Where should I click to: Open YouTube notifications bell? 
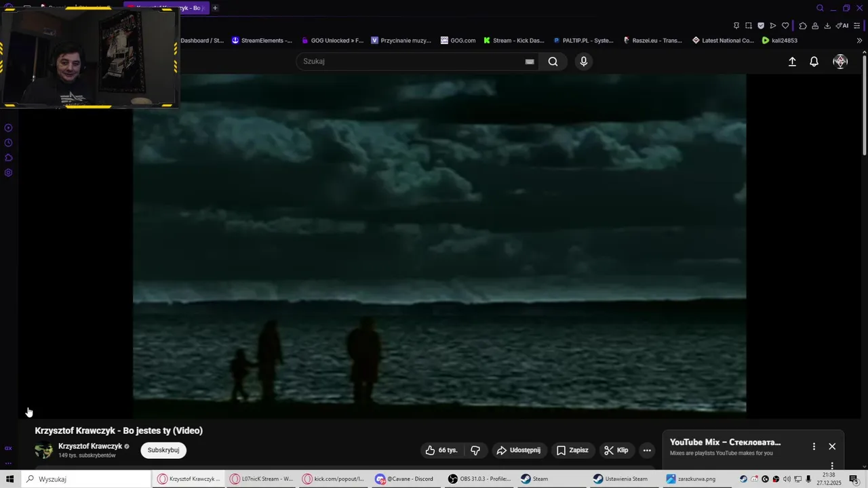[x=814, y=62]
